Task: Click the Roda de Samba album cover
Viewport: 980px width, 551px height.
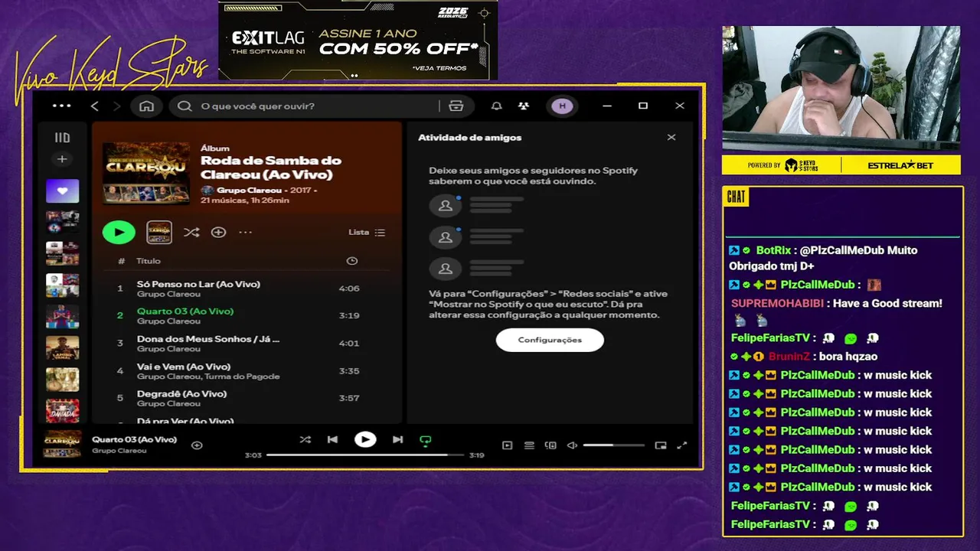Action: click(x=146, y=173)
